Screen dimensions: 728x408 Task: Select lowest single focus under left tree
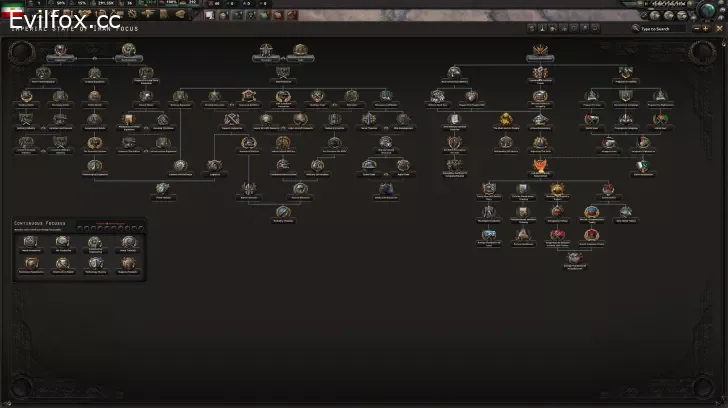coord(162,187)
